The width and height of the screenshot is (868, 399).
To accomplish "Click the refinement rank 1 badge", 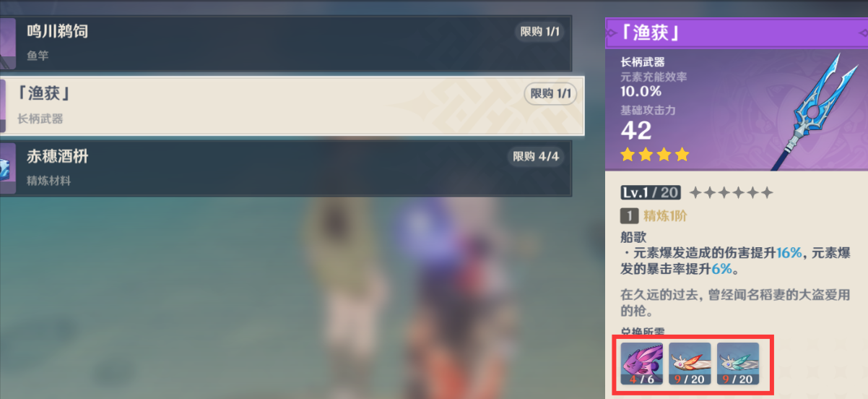I will pyautogui.click(x=628, y=215).
